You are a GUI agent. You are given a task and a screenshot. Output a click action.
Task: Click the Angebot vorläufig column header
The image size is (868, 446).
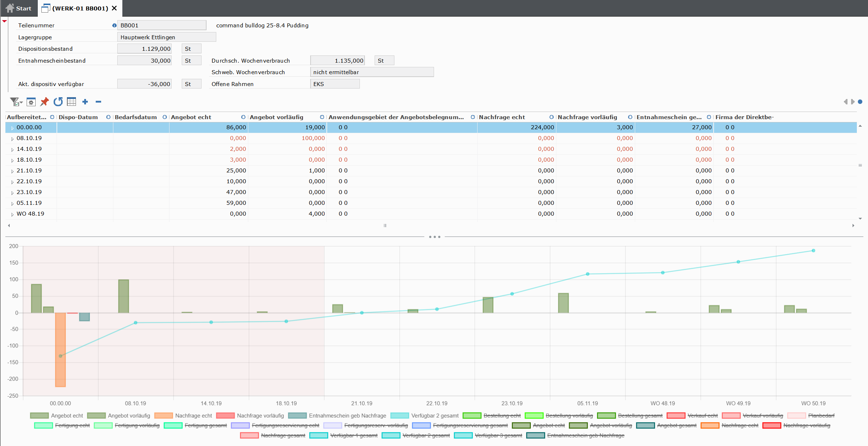[x=276, y=117]
